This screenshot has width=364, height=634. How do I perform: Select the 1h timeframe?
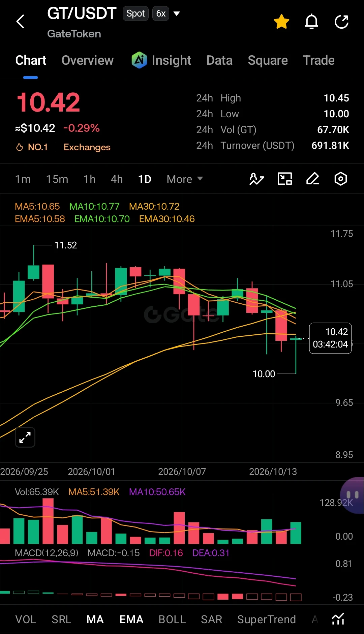point(90,179)
